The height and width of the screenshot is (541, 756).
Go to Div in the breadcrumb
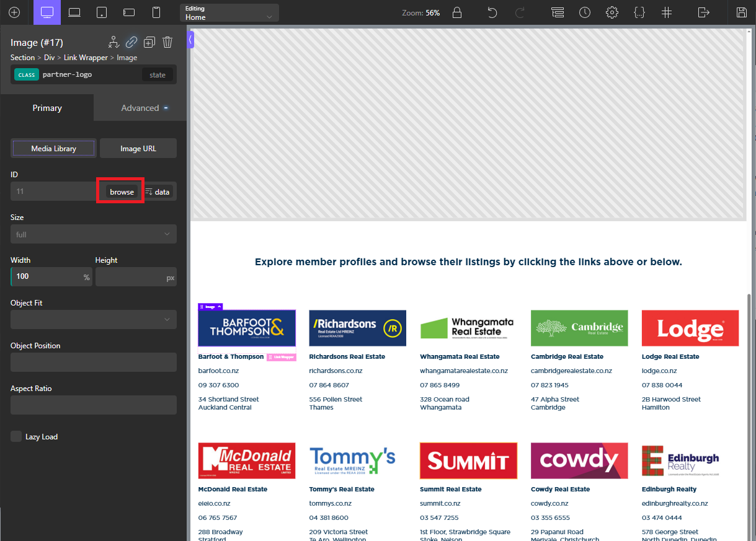click(49, 58)
